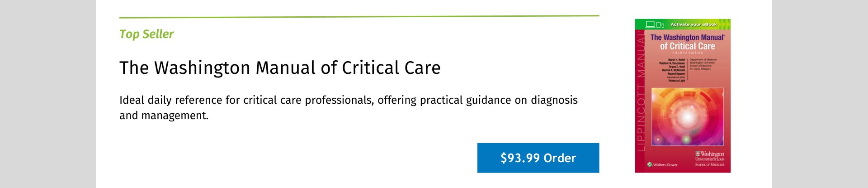Image resolution: width=868 pixels, height=188 pixels.
Task: Open the abstract circular artwork on the cover
Action: 687,117
